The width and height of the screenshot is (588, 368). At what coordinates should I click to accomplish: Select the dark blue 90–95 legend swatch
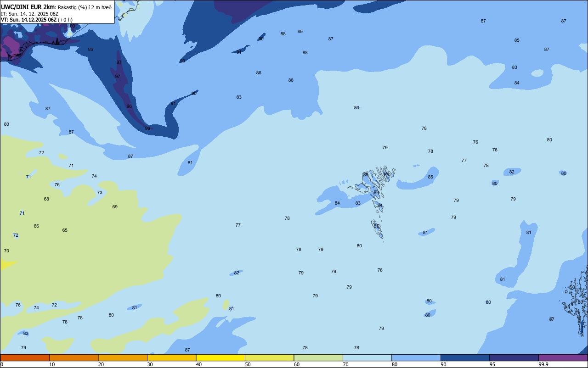pyautogui.click(x=465, y=357)
